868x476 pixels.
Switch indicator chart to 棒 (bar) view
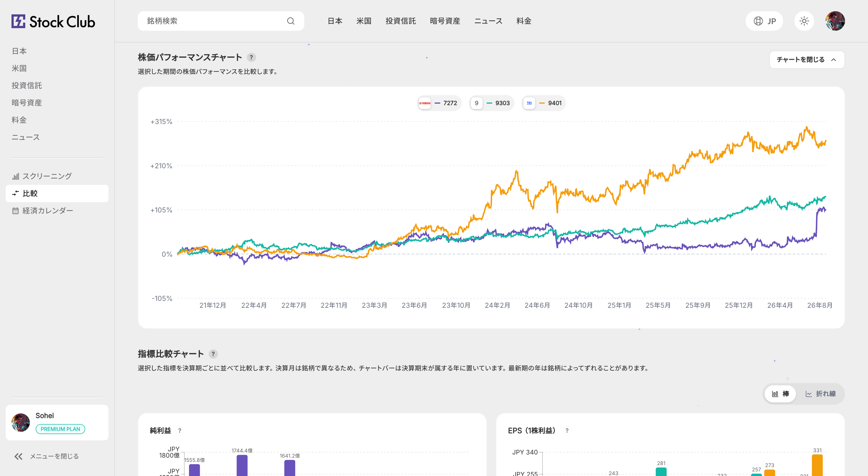780,393
